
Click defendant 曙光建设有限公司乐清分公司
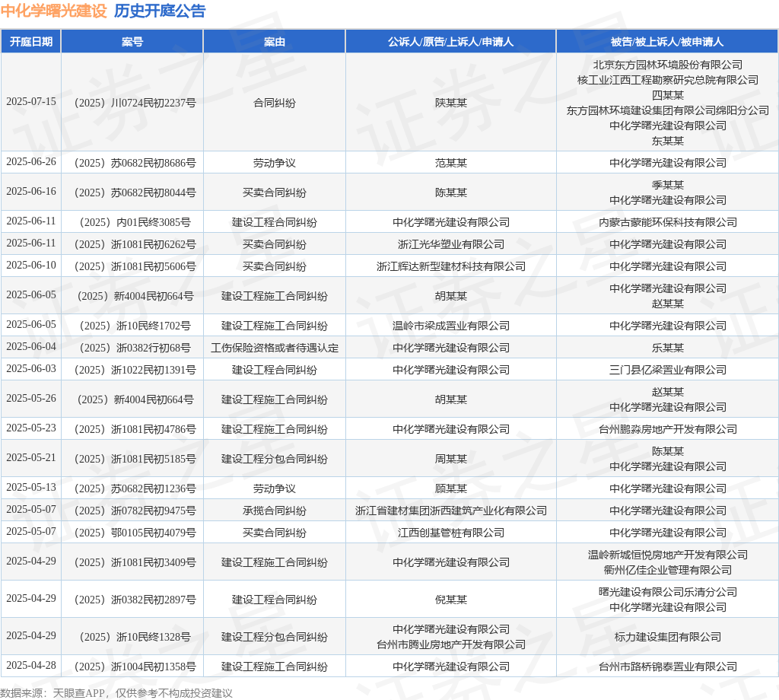point(668,592)
